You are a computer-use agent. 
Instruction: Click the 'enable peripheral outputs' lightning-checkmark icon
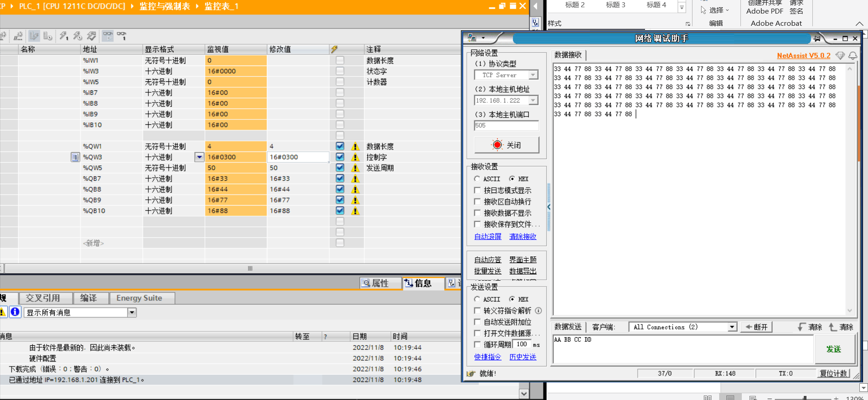point(92,36)
